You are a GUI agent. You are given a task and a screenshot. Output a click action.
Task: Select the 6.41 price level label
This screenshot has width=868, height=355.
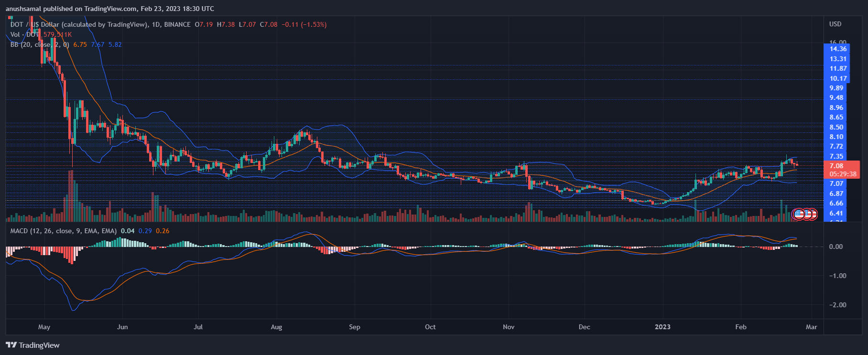[x=836, y=213]
